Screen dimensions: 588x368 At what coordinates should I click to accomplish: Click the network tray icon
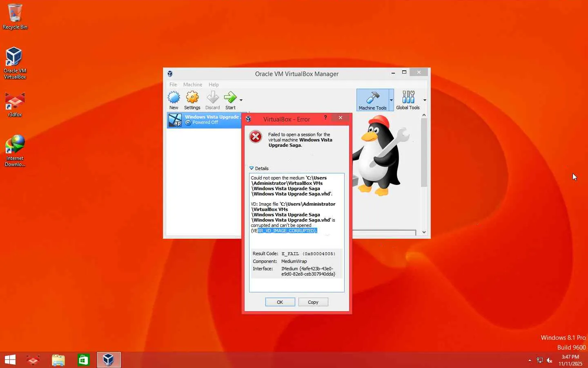pyautogui.click(x=540, y=360)
